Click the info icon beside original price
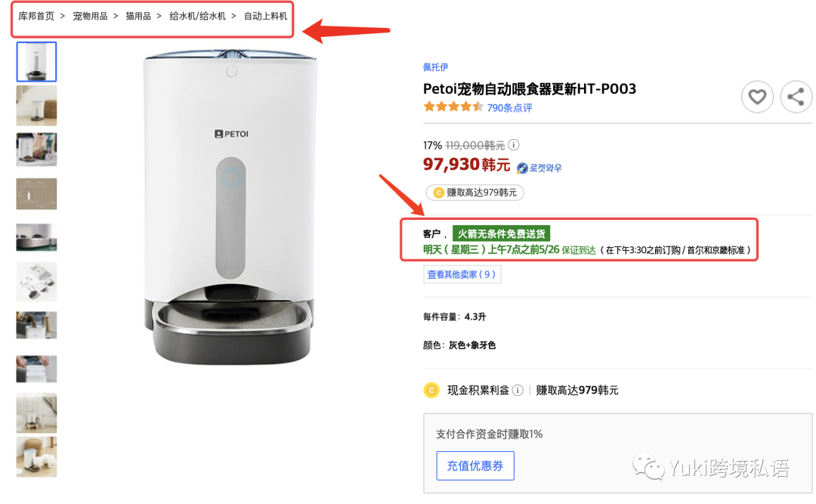816x504 pixels. tap(514, 145)
